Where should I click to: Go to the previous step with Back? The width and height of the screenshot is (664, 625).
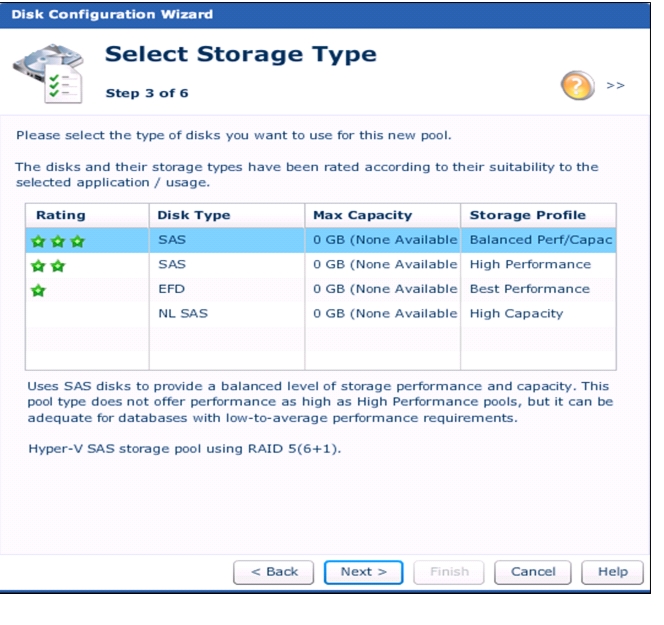[x=274, y=572]
